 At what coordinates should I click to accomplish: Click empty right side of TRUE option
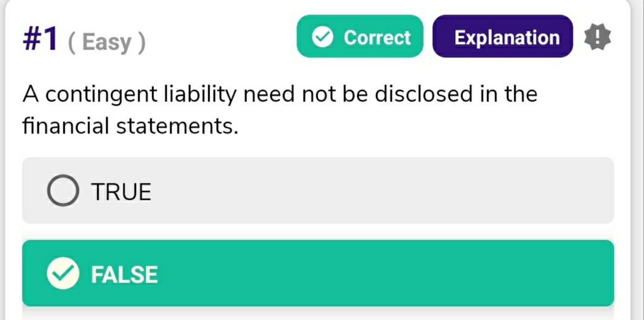point(483,191)
